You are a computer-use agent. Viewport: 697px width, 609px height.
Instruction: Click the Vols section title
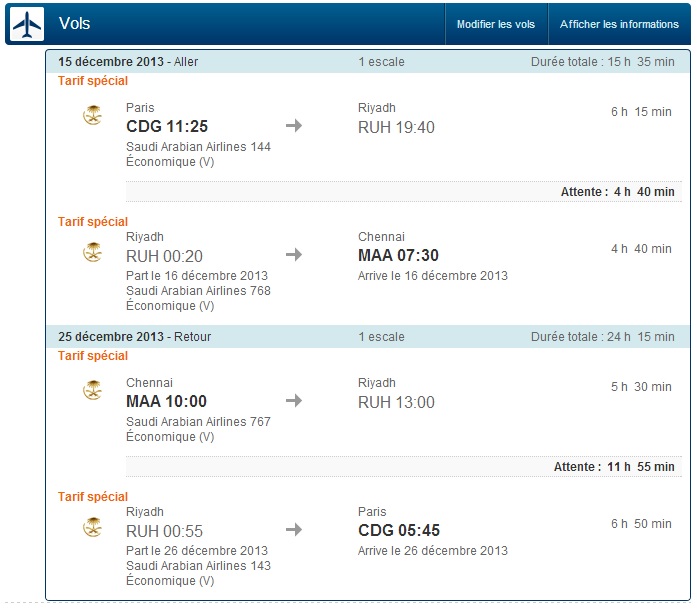[x=74, y=24]
